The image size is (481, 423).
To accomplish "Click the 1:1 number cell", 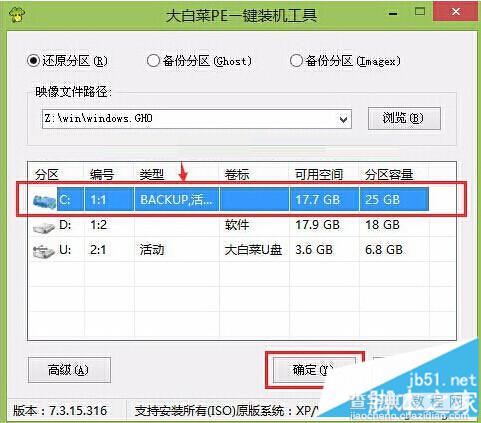I will click(98, 200).
